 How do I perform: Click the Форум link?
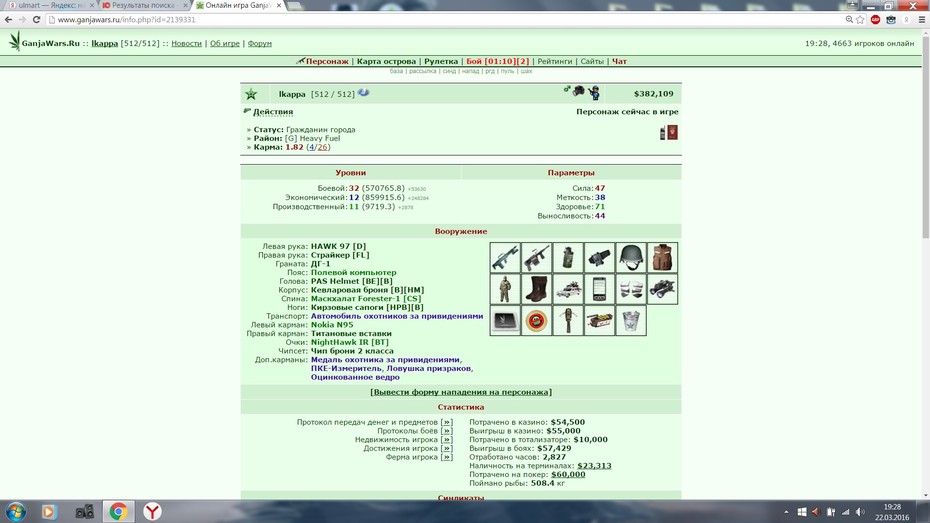pos(259,43)
